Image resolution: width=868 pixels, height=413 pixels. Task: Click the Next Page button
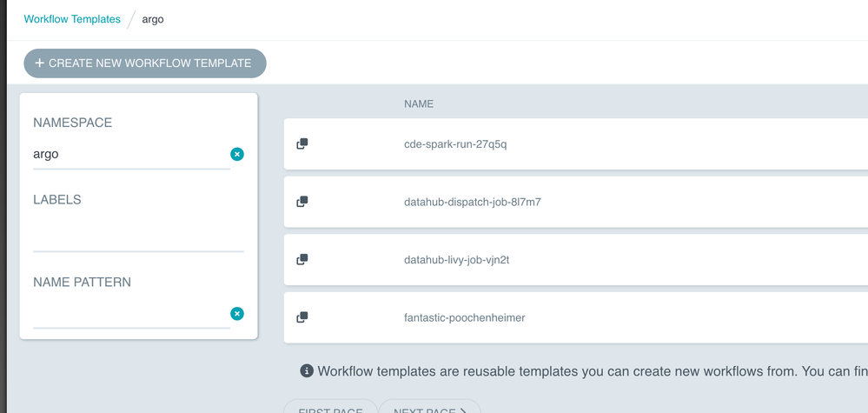(429, 407)
